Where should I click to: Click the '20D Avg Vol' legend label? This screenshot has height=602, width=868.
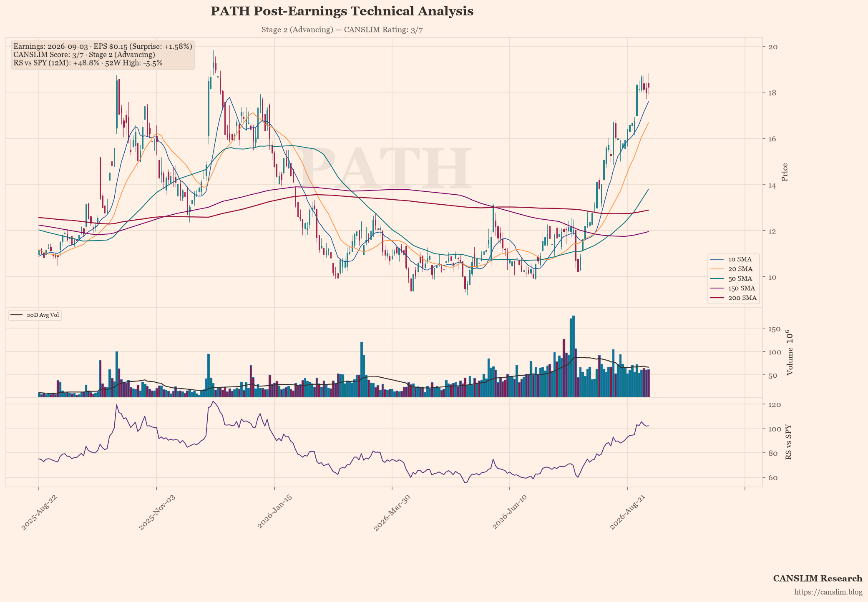43,315
